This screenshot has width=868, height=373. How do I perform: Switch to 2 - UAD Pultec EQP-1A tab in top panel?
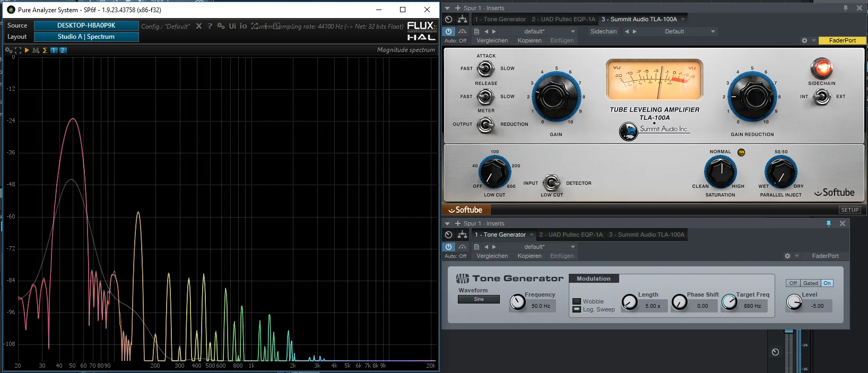(x=563, y=19)
